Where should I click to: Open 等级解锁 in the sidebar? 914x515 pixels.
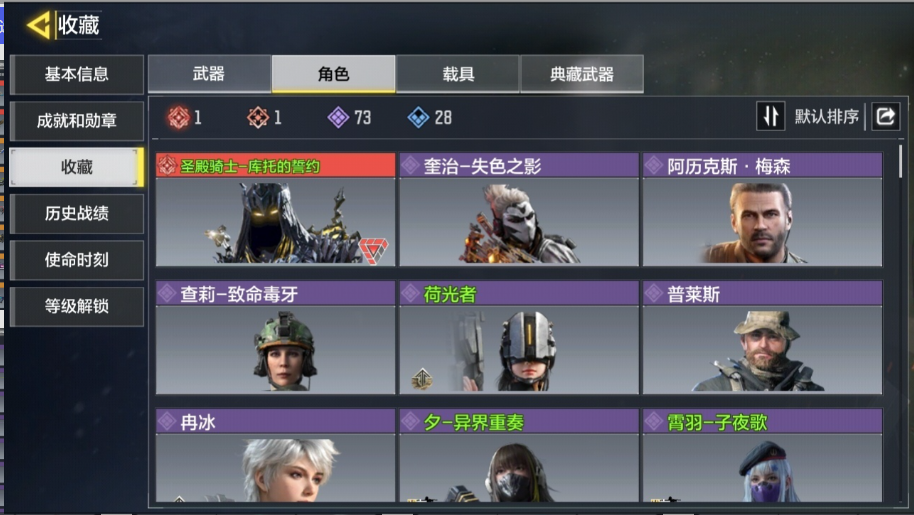pos(77,306)
